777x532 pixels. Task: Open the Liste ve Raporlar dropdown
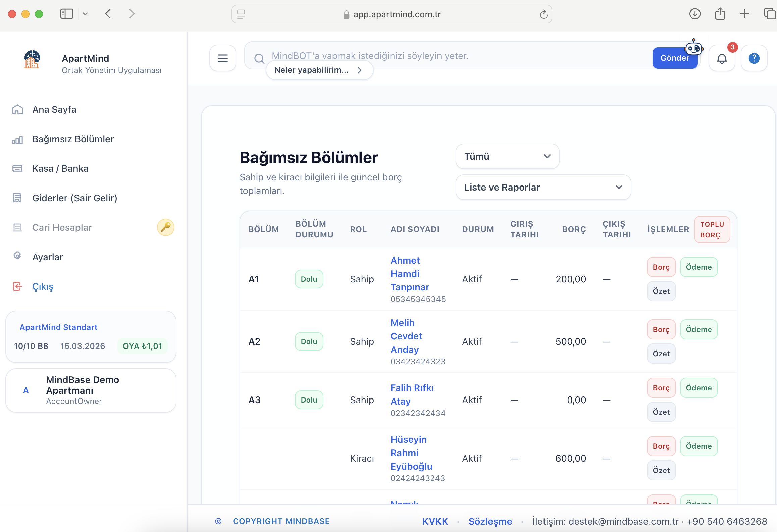[543, 187]
